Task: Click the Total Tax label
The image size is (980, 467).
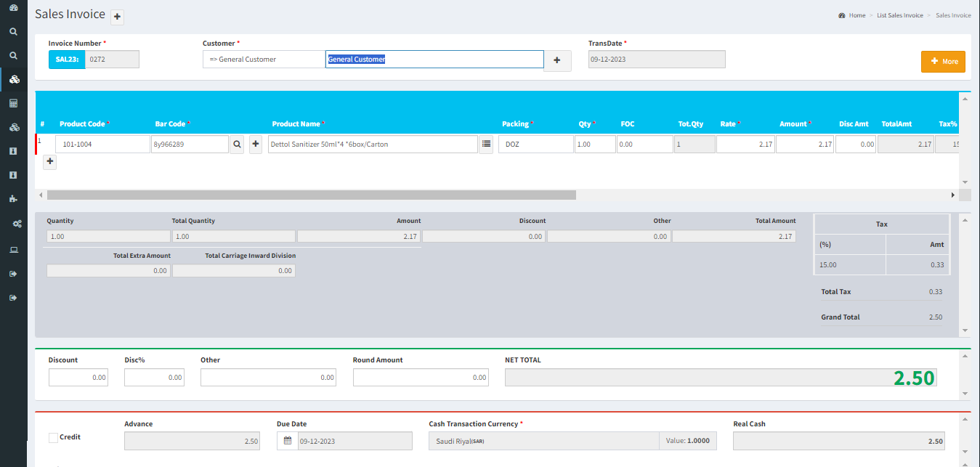Action: pos(835,292)
